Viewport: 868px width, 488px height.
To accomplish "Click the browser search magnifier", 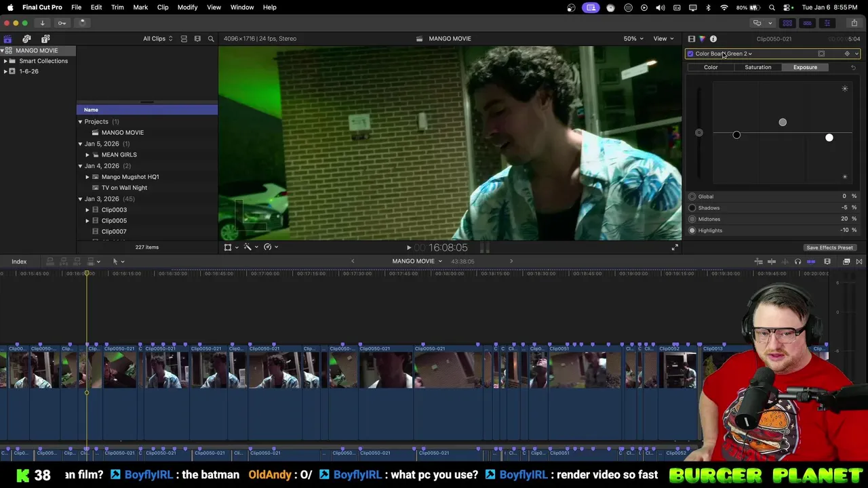I will (211, 39).
